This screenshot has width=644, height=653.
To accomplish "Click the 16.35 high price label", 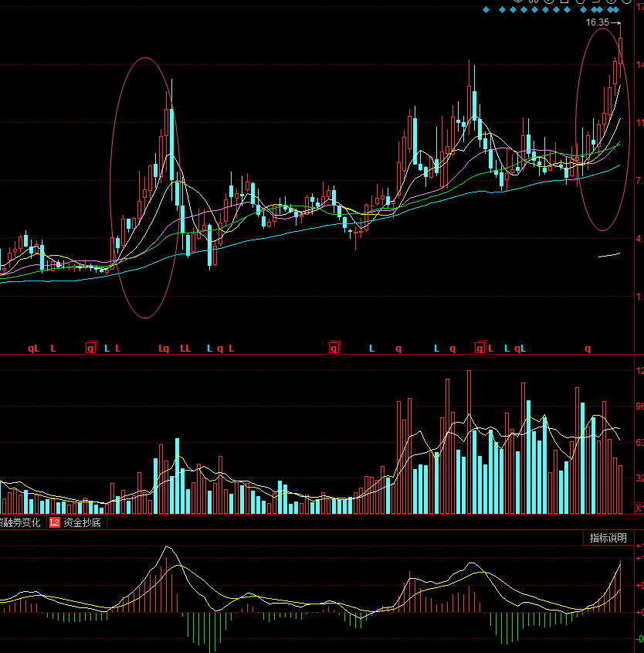I will coord(598,22).
